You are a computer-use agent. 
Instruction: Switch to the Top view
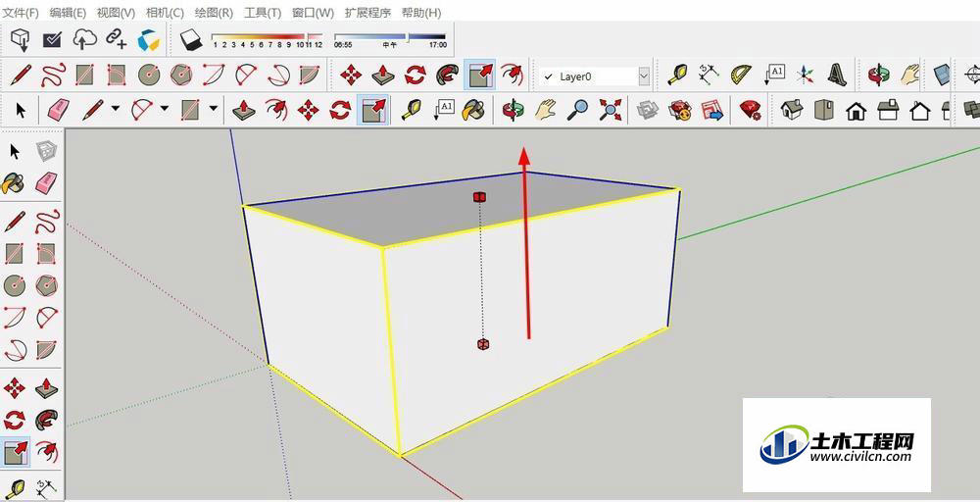click(x=824, y=111)
